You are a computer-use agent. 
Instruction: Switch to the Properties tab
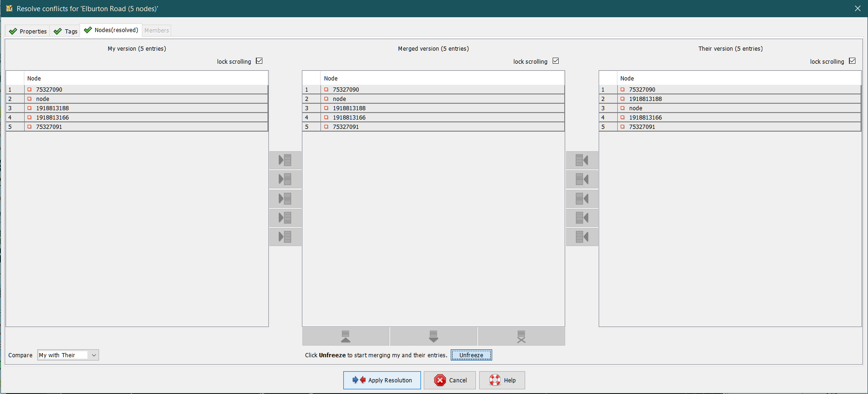tap(28, 31)
